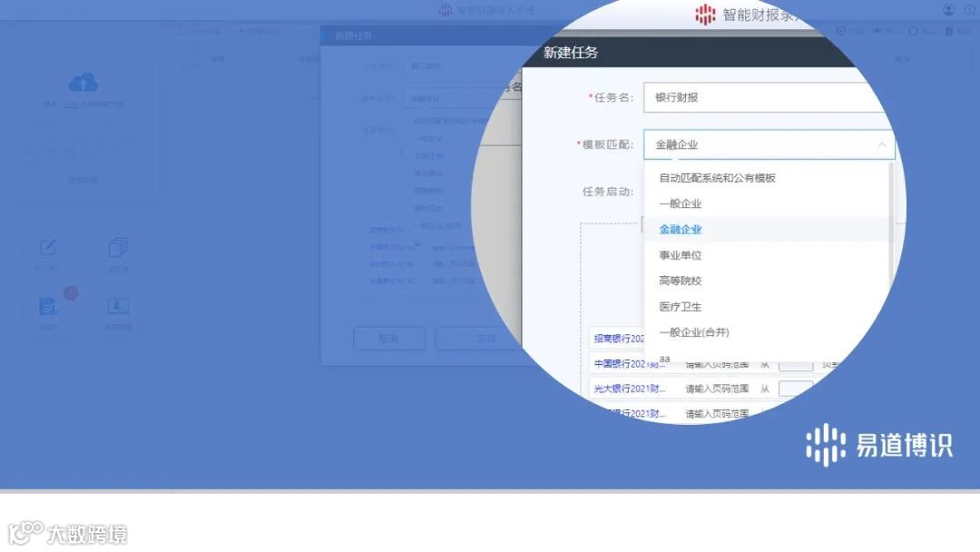Click 从 page start field in 中国银行 row

point(796,364)
